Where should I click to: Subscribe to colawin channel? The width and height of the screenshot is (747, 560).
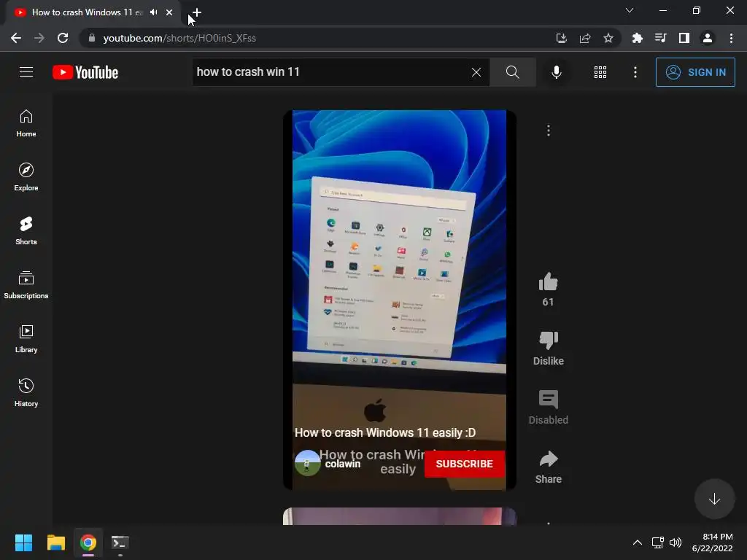tap(464, 464)
